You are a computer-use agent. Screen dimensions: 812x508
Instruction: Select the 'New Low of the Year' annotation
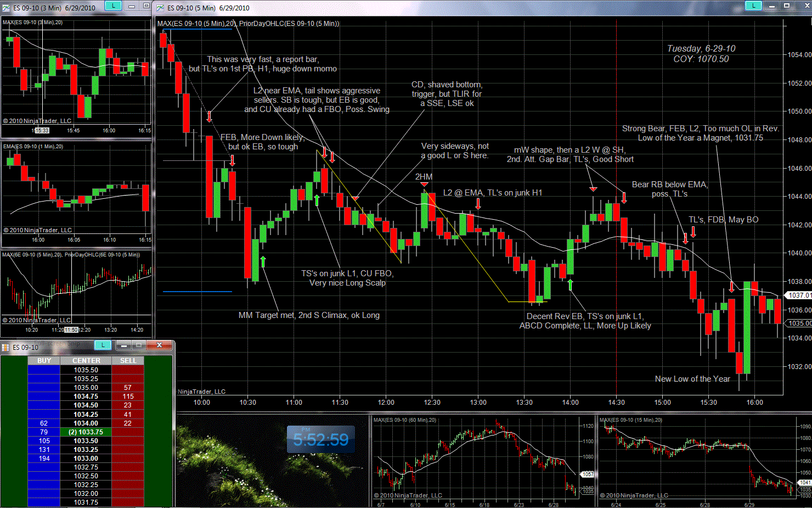692,379
